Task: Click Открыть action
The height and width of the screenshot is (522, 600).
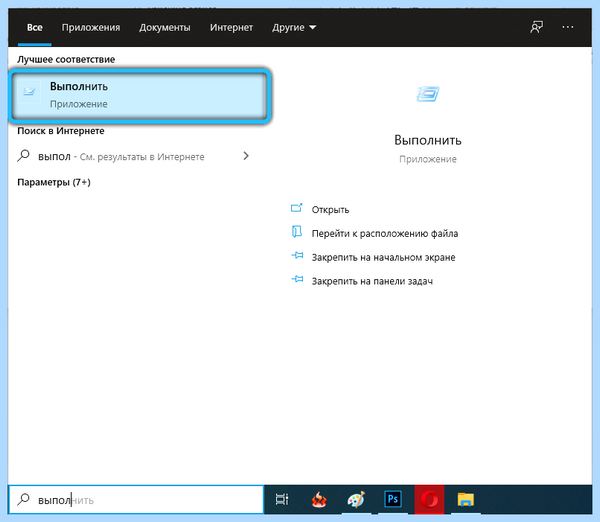Action: (x=330, y=210)
